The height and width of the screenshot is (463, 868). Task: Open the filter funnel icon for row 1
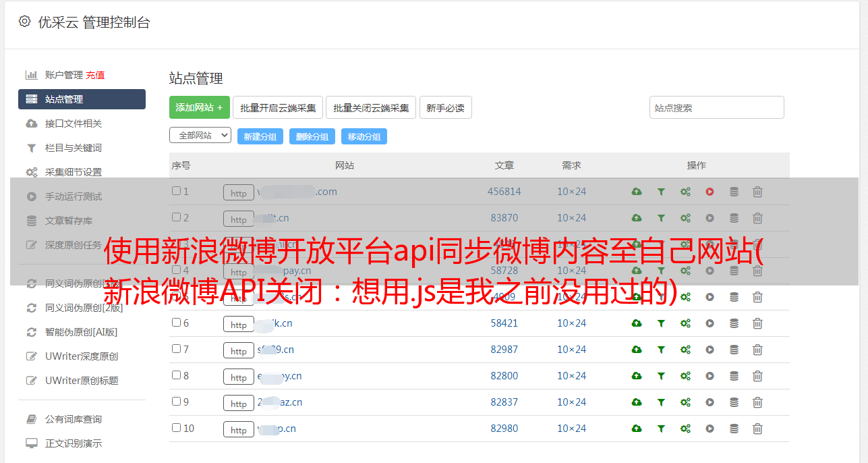pyautogui.click(x=661, y=192)
